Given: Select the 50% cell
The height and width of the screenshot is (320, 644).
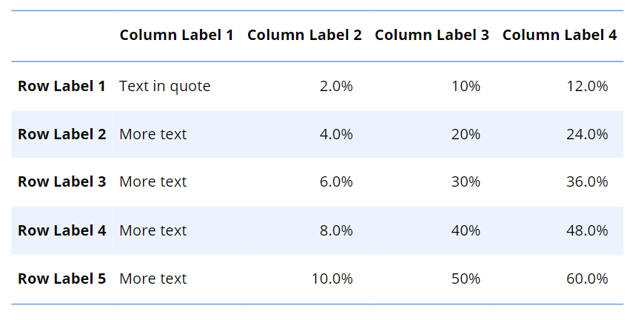Looking at the screenshot, I should point(466,279).
